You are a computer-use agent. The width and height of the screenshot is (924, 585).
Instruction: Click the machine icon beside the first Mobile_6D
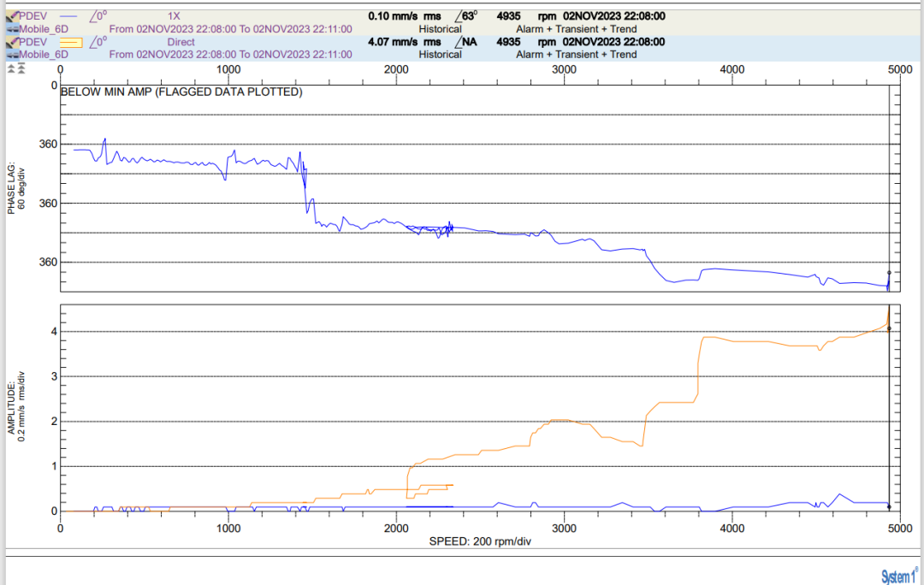12,29
